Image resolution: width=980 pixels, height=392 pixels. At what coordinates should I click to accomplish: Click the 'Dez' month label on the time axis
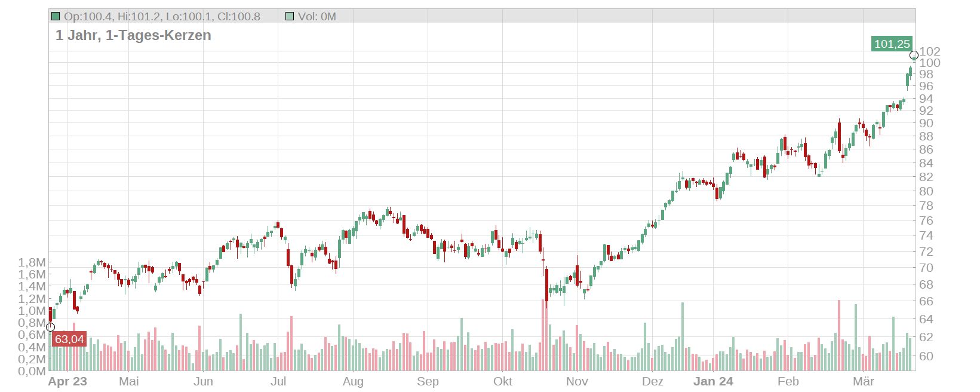click(652, 382)
